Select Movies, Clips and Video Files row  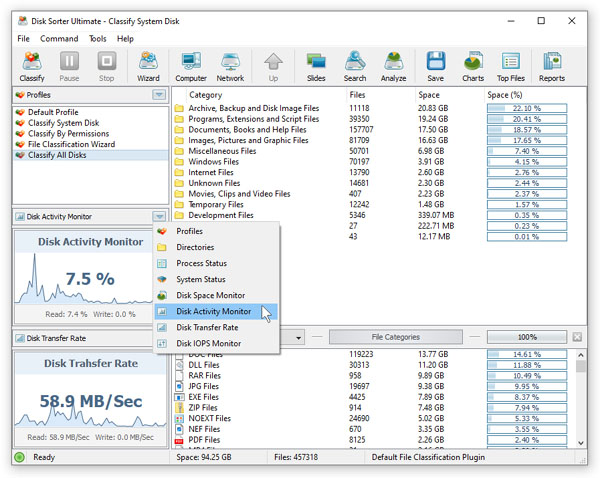tap(370, 194)
